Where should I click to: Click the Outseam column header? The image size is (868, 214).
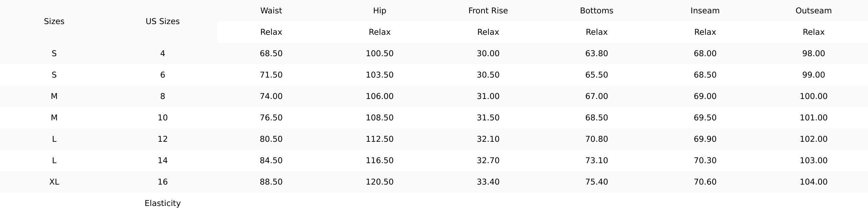pyautogui.click(x=813, y=11)
